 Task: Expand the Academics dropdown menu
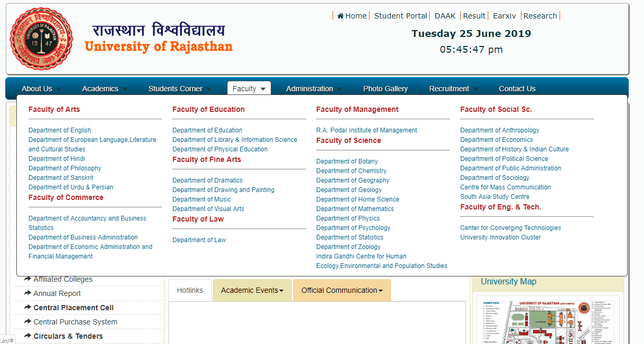coord(105,89)
